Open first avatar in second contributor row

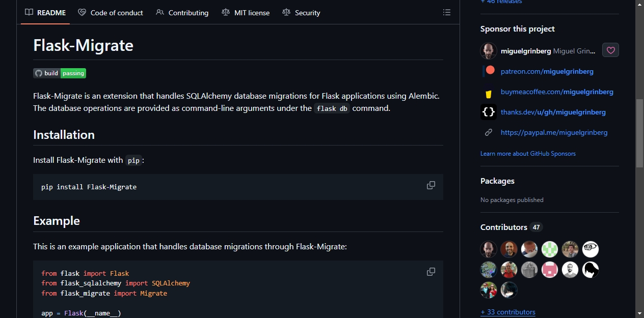point(489,270)
